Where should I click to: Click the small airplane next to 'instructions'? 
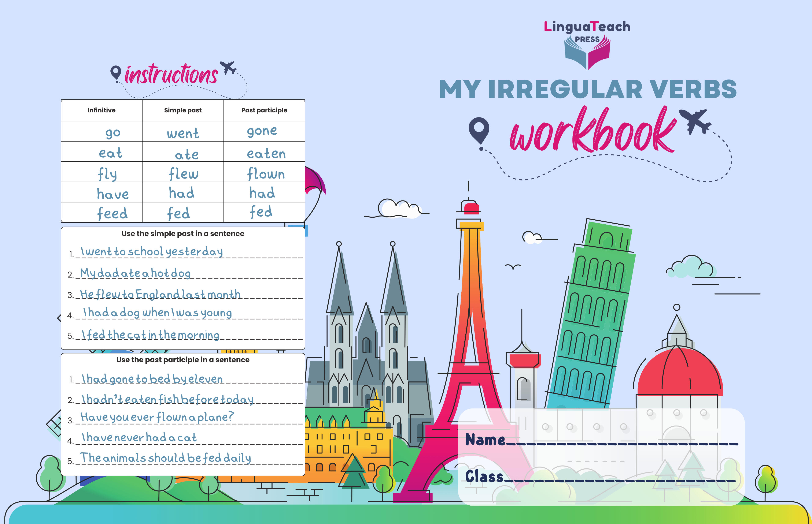point(228,67)
